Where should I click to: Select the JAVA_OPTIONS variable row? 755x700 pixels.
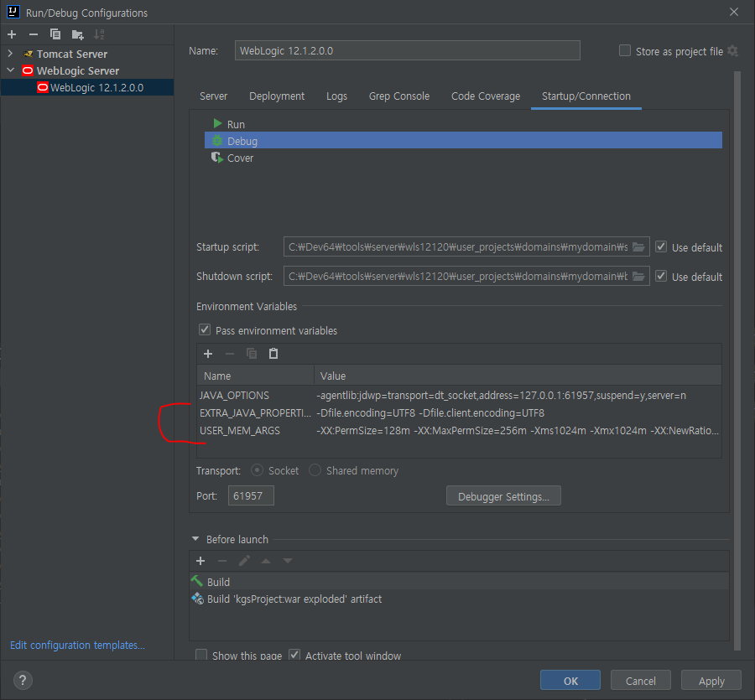(460, 396)
